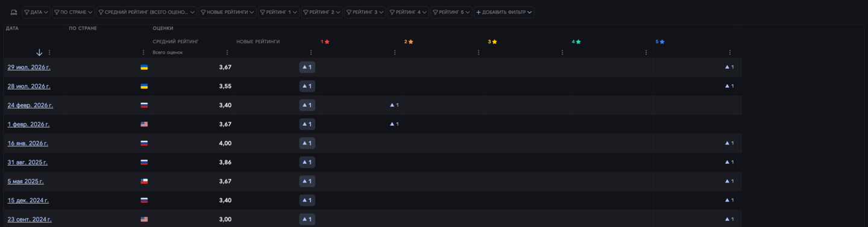Viewport: 868px width, 227px height.
Task: Click the icon left of the Дата filter
Action: (x=14, y=12)
